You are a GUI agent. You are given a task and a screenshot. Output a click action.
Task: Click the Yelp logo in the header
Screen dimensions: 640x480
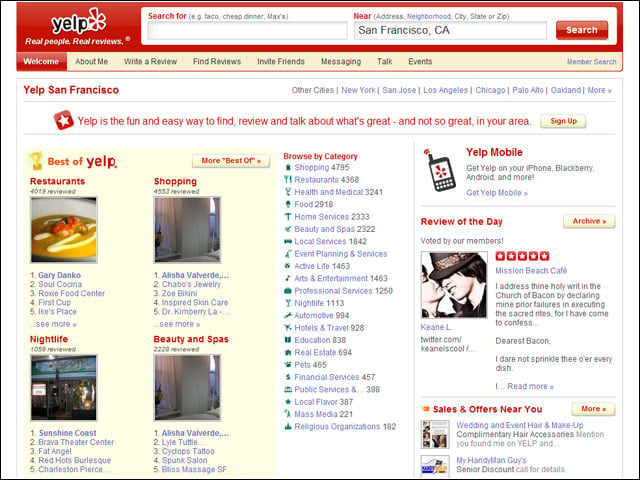pos(78,22)
